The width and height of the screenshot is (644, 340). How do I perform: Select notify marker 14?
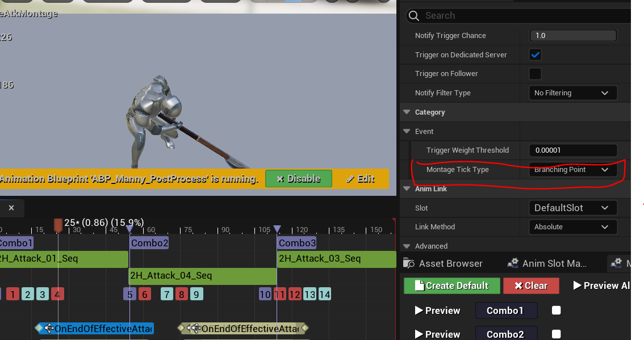click(x=324, y=294)
